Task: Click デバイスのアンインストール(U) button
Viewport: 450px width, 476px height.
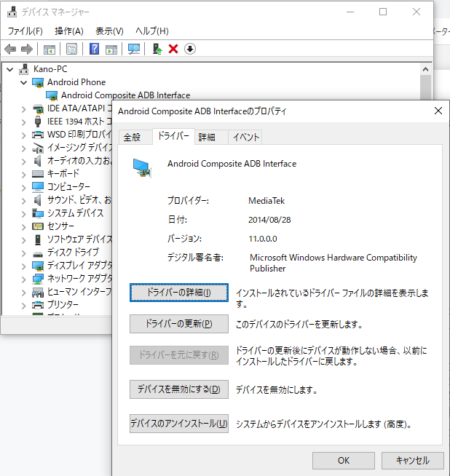Action: coord(179,424)
